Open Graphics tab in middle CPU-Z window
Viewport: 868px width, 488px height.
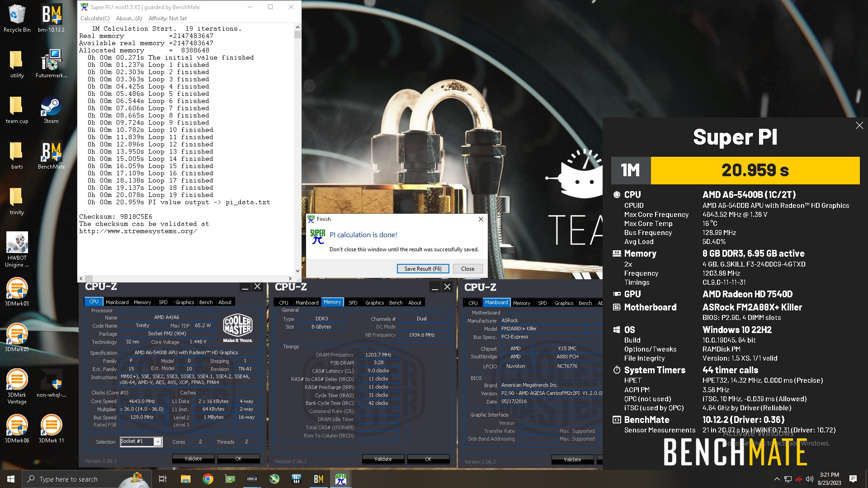(375, 303)
